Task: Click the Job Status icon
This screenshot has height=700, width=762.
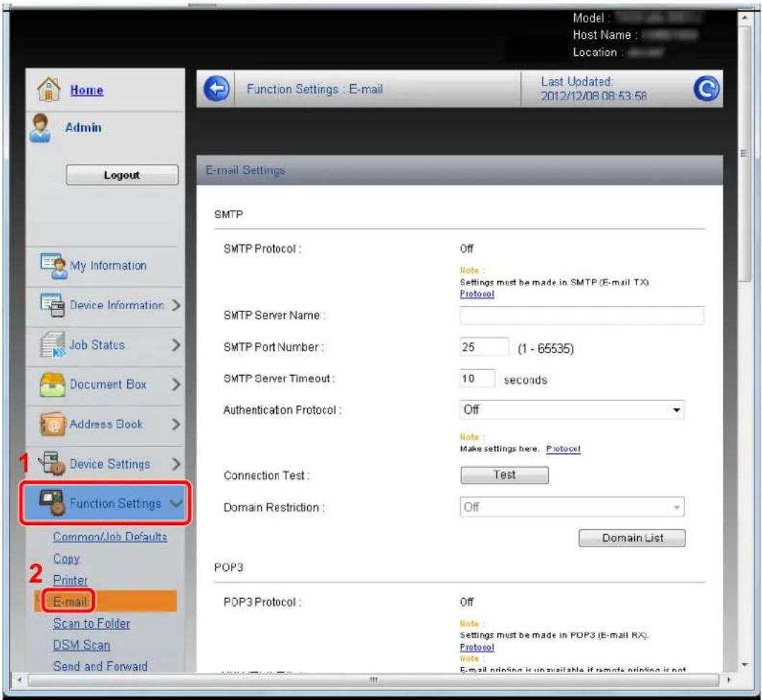Action: click(53, 345)
